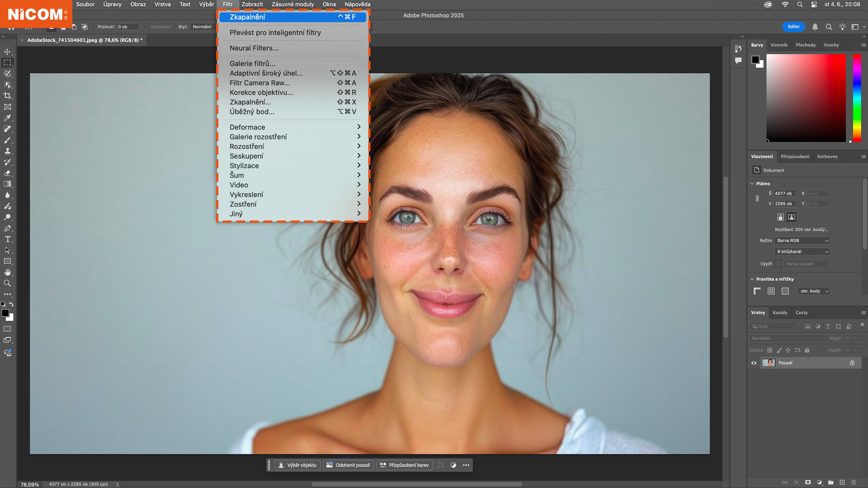Viewport: 868px width, 488px height.
Task: Open the Režim Barva RGB dropdown
Action: click(802, 240)
